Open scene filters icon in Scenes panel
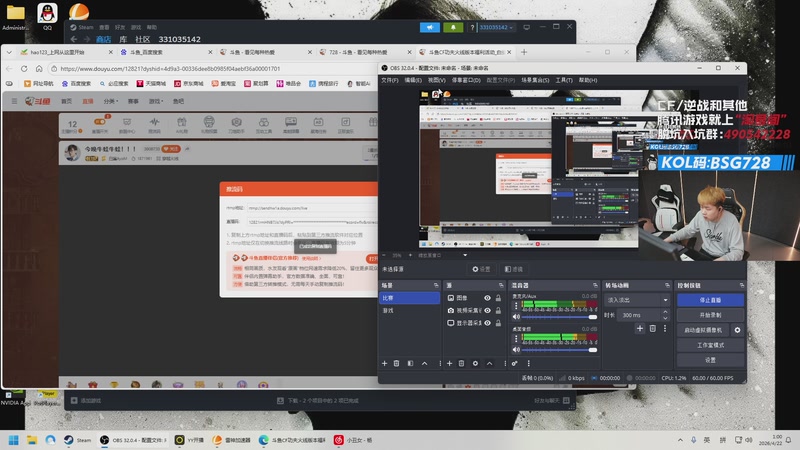 point(410,363)
